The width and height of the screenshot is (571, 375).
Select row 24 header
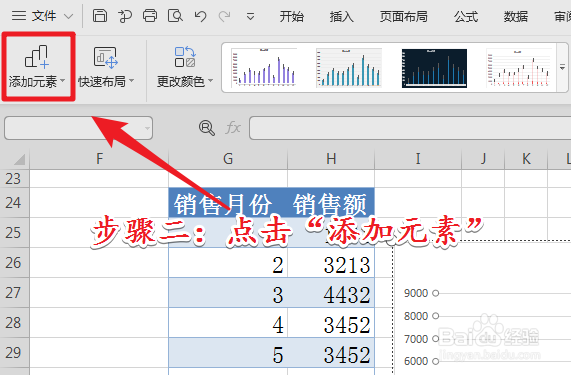[14, 203]
